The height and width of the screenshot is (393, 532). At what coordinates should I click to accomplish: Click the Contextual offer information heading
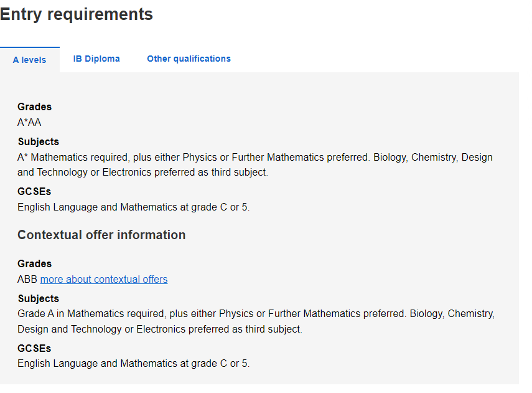tap(101, 235)
